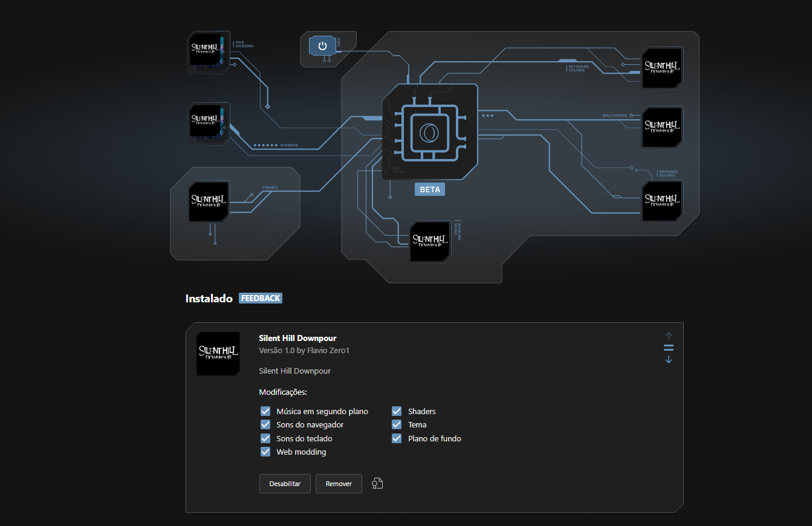
Task: Select the Keyboard Sounds slot thumbnail
Action: pyautogui.click(x=662, y=68)
